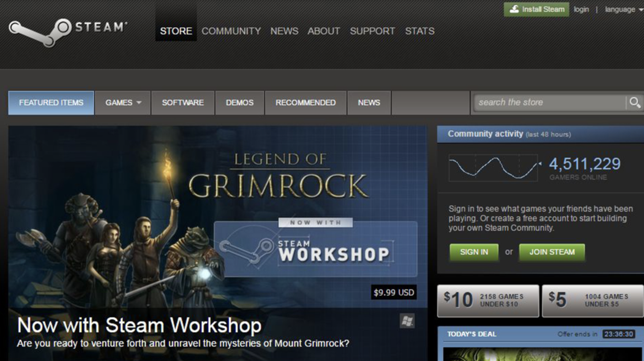Screen dimensions: 644x361
Task: Open the About page
Action: [x=324, y=31]
